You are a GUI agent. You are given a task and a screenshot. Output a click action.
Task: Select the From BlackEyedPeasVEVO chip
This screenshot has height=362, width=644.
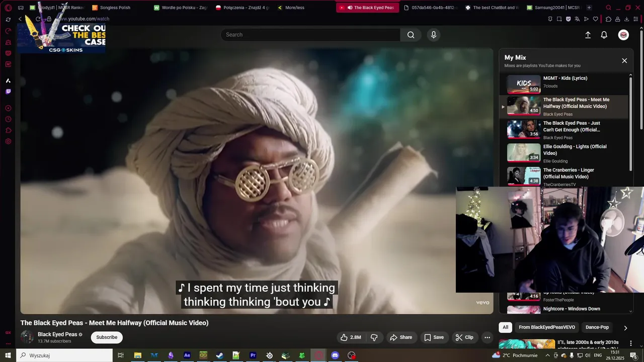(547, 327)
